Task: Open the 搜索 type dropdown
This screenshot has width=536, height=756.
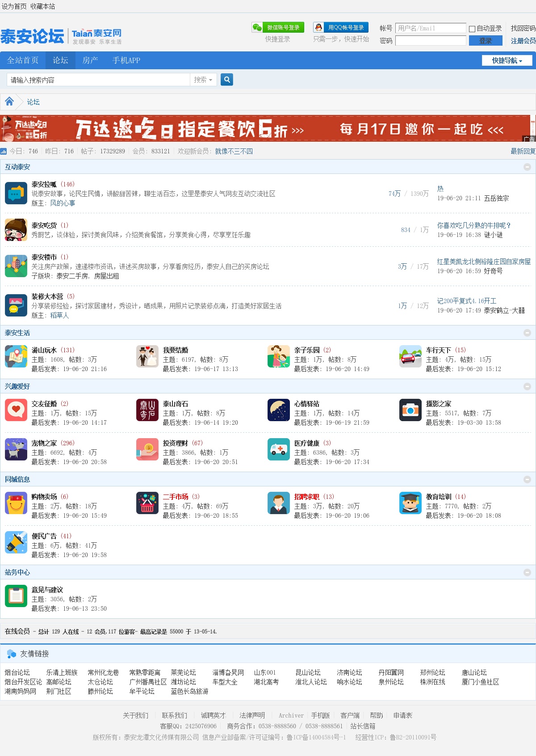Action: click(203, 80)
